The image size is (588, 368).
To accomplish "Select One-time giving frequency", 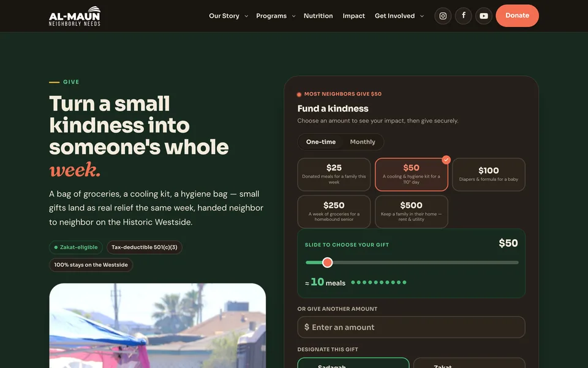I will (320, 142).
